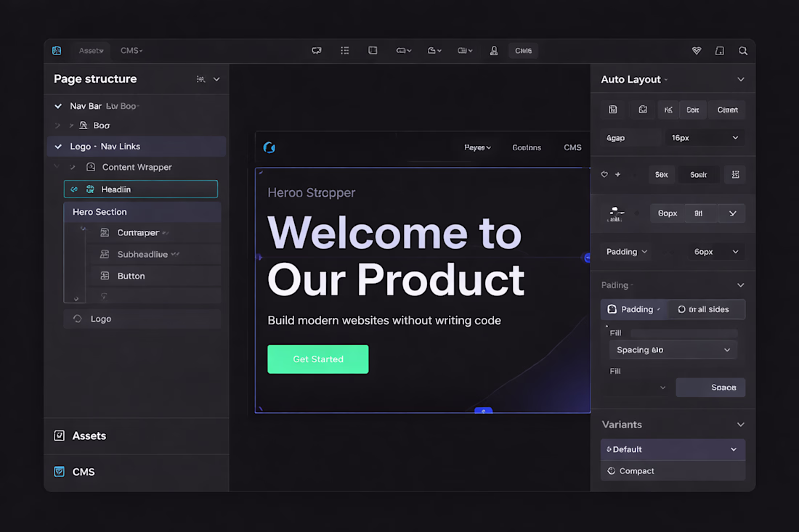Screen dimensions: 799x532
Task: Select the Headlin layer row
Action: pos(141,189)
